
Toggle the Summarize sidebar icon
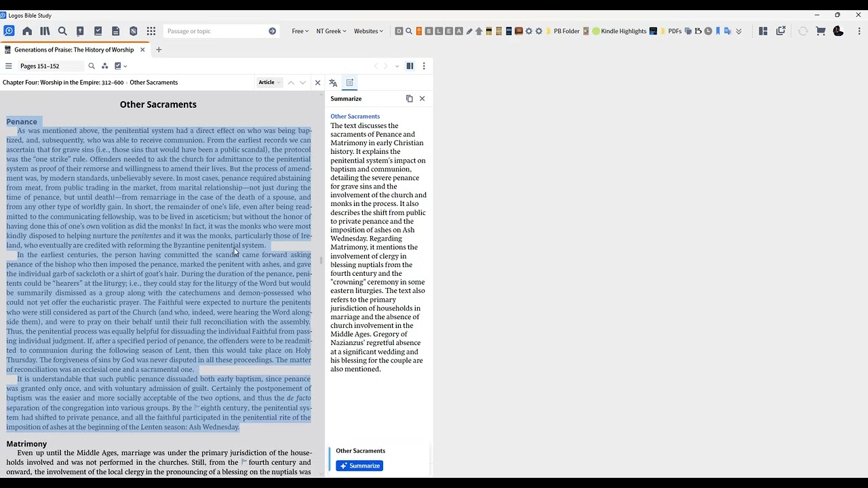(350, 83)
